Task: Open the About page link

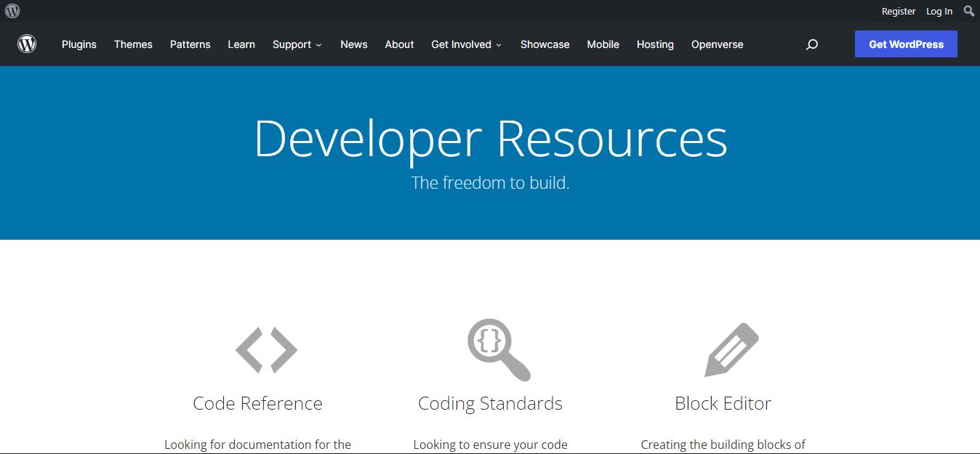Action: point(399,44)
